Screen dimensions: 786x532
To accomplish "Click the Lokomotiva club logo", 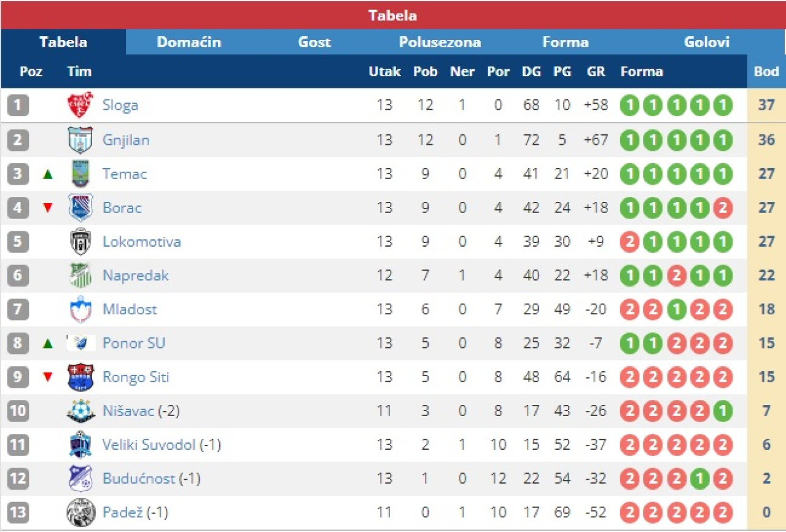I will pyautogui.click(x=80, y=241).
